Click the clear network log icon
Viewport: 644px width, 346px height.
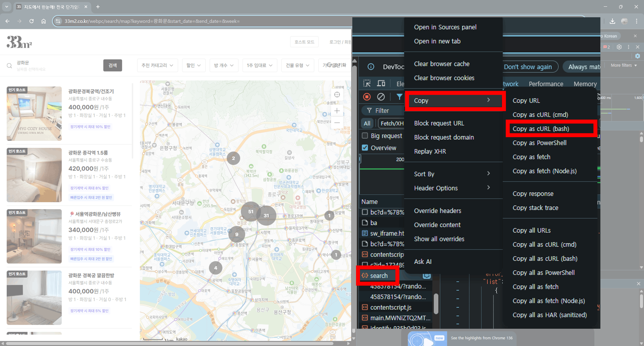pyautogui.click(x=381, y=97)
